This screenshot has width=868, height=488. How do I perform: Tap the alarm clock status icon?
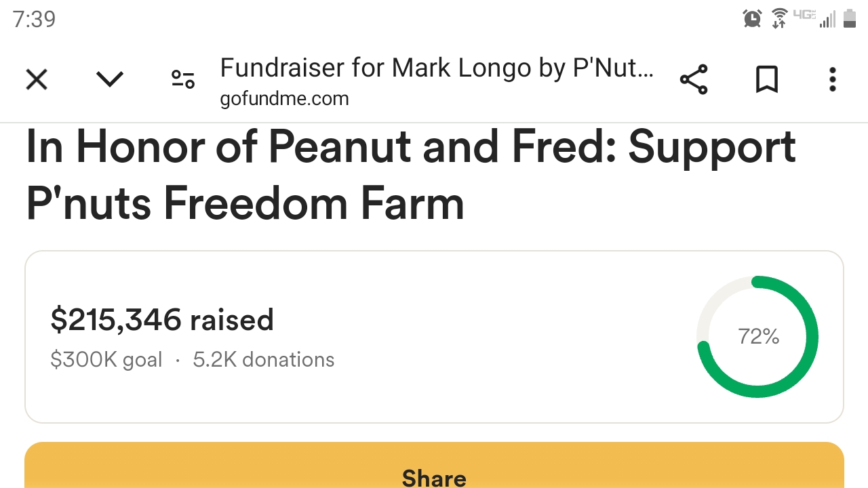click(752, 18)
